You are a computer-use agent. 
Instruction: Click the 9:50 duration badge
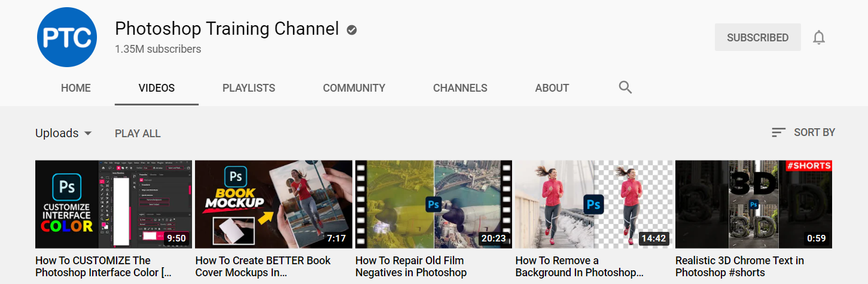pyautogui.click(x=176, y=238)
